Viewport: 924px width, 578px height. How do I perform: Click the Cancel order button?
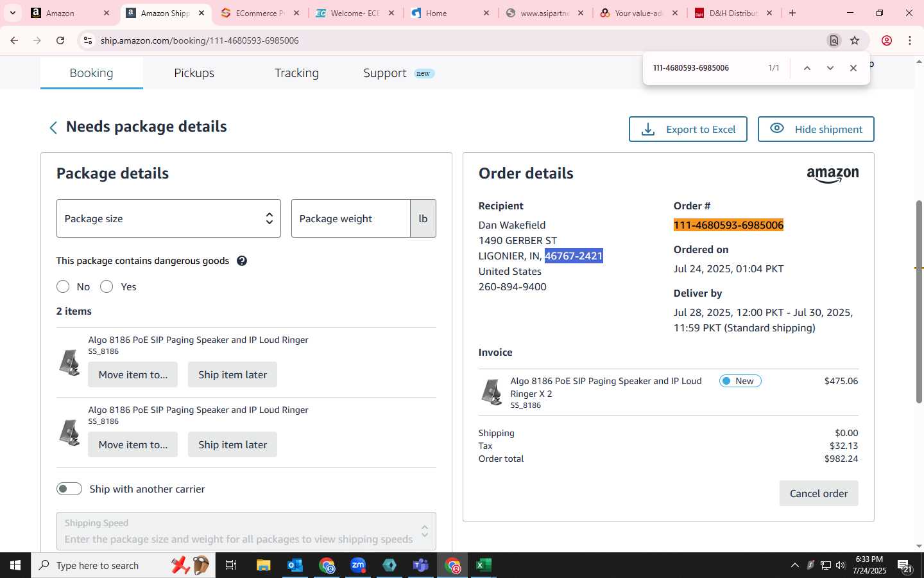(x=819, y=493)
